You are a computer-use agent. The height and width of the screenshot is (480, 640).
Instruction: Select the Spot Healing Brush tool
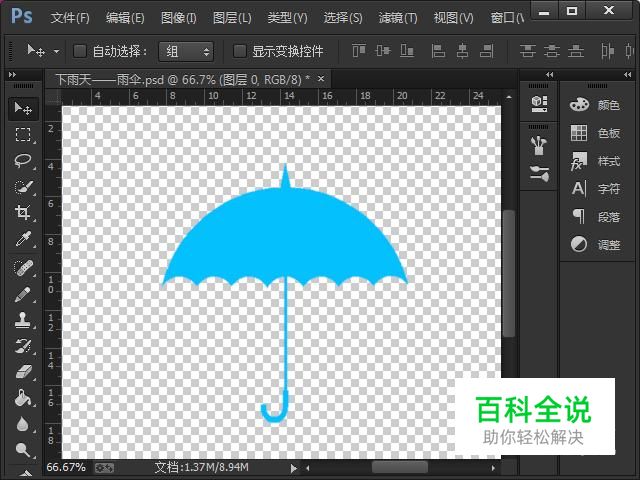click(23, 268)
